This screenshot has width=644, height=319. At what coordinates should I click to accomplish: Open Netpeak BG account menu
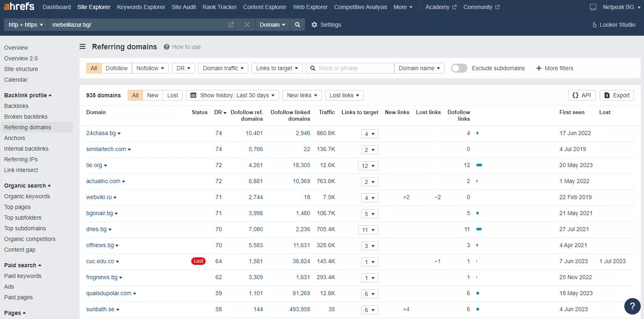click(x=621, y=7)
